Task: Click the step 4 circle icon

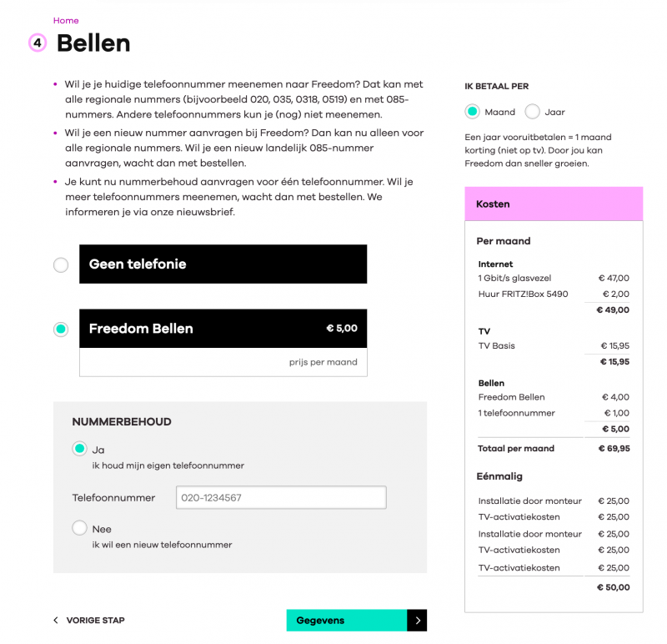Action: pyautogui.click(x=38, y=43)
